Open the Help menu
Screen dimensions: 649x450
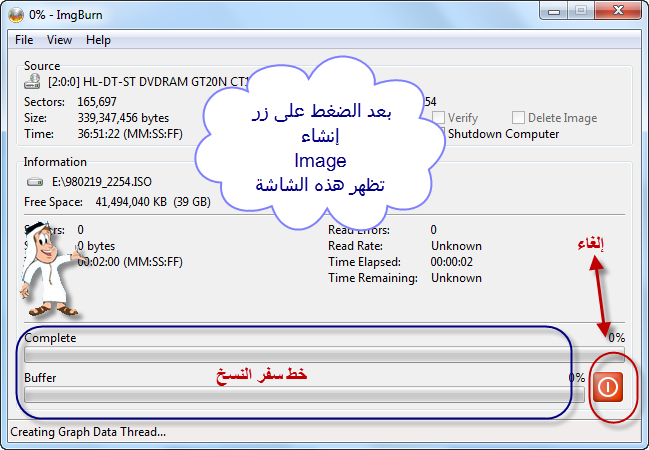tap(98, 40)
